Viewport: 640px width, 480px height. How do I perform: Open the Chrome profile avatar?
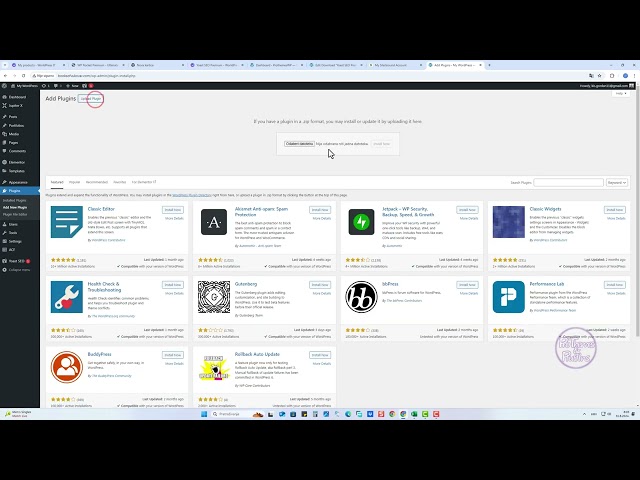[x=625, y=76]
